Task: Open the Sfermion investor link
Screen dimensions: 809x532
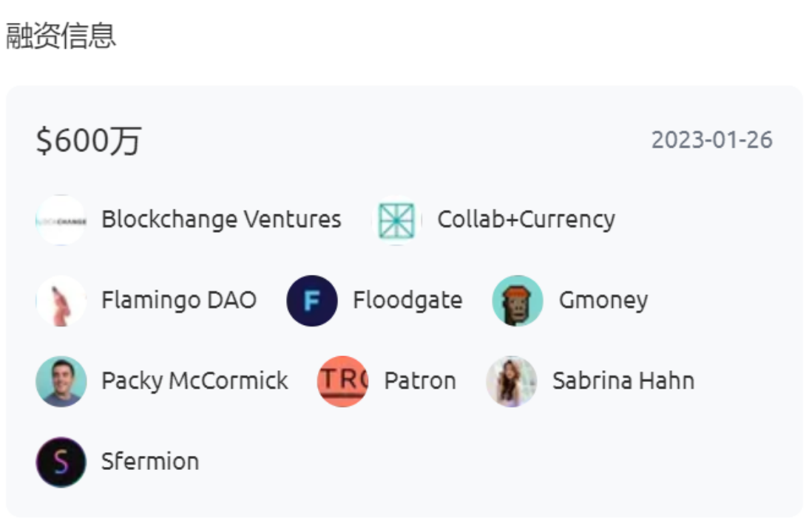Action: (150, 461)
